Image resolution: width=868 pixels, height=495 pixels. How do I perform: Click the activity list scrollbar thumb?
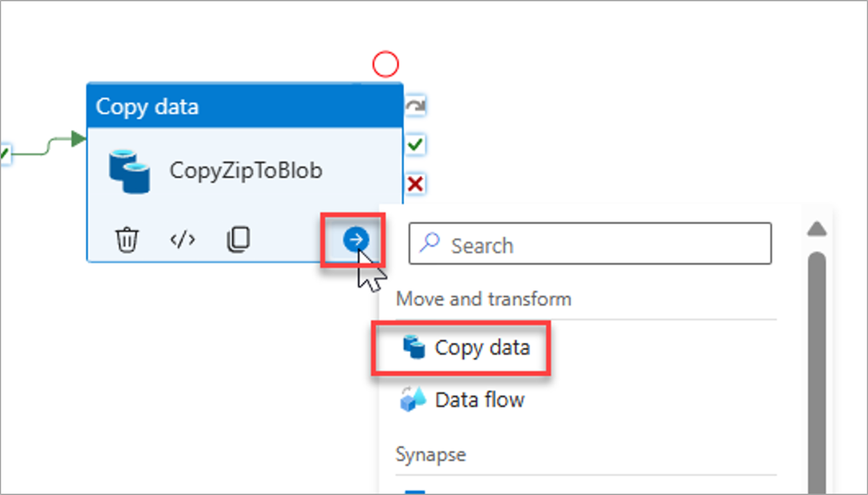tap(816, 365)
